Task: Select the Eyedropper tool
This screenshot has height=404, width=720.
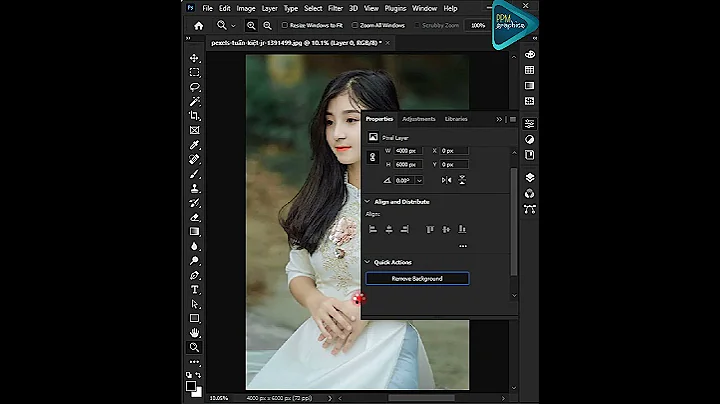Action: 194,145
